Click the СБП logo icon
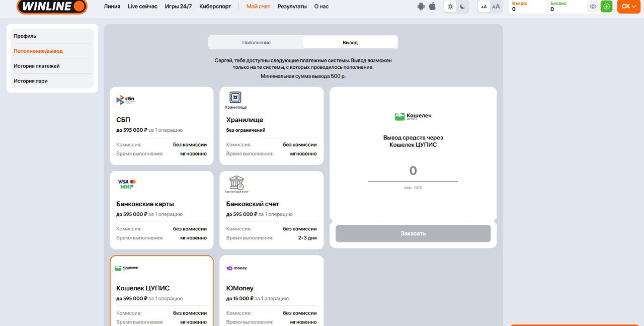Screen dimensions: 644x326 126,100
